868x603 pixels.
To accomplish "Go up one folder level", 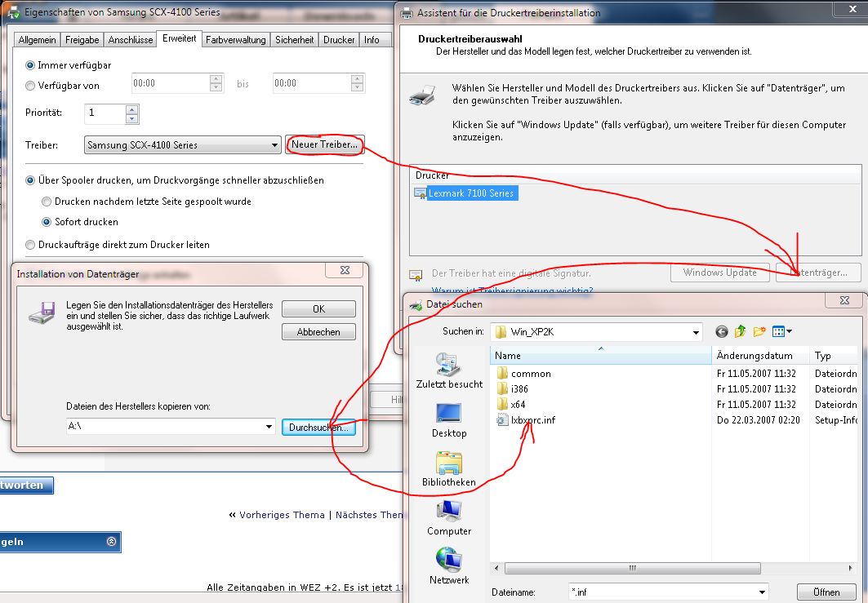I will pos(740,331).
